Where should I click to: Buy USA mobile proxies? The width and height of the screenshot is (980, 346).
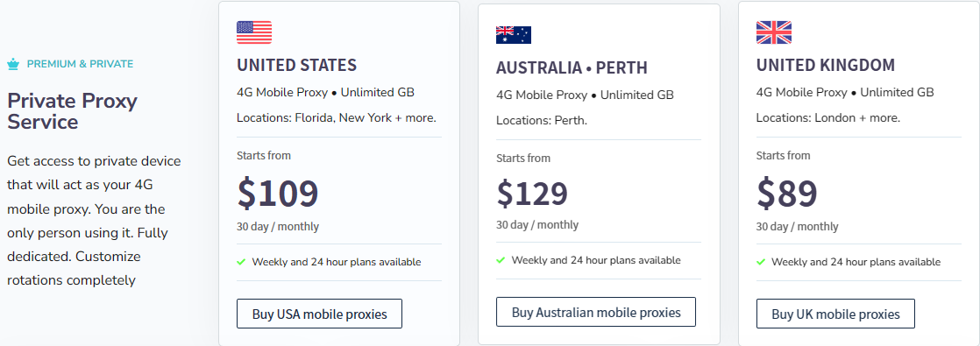[319, 314]
